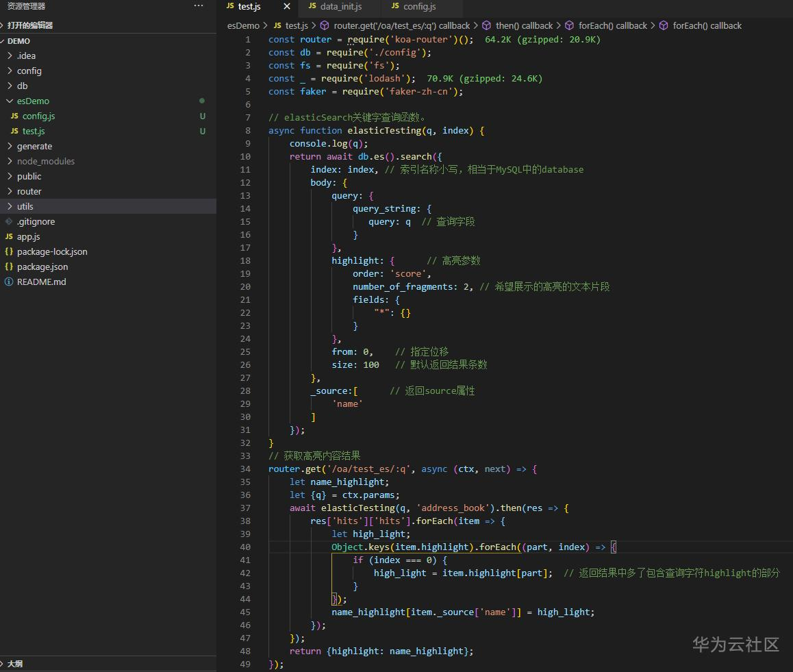Click the then() callback breadcrumb cube icon

pos(487,26)
